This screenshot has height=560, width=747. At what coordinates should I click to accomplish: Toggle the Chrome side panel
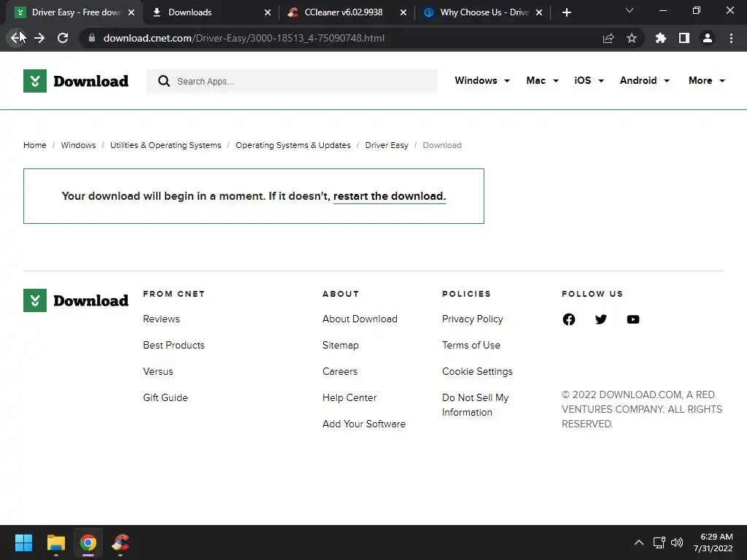click(684, 38)
